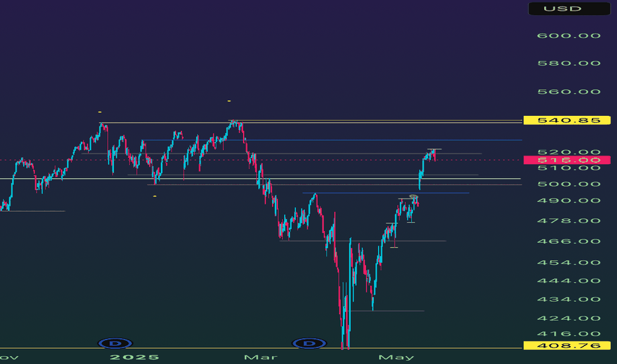Click the 416.00 price axis value
The image size is (617, 364).
click(569, 334)
